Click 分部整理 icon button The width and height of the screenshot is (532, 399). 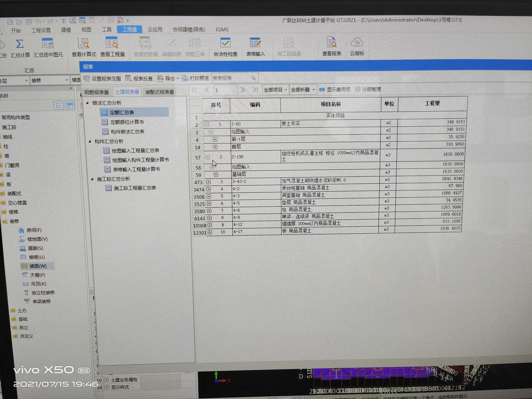[x=368, y=89]
